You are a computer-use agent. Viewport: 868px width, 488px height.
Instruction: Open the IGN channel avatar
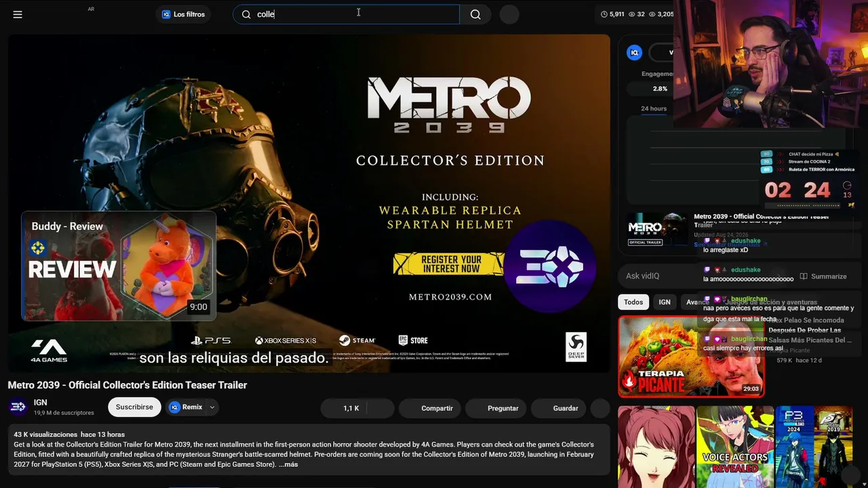click(18, 407)
